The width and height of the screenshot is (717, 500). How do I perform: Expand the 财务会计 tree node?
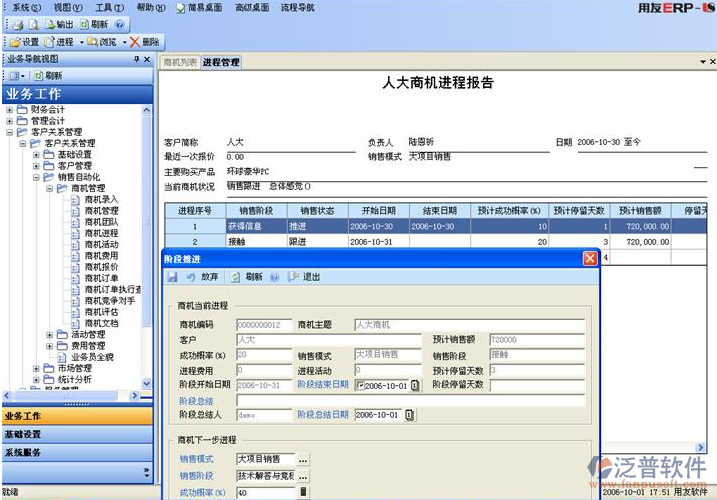click(x=10, y=110)
